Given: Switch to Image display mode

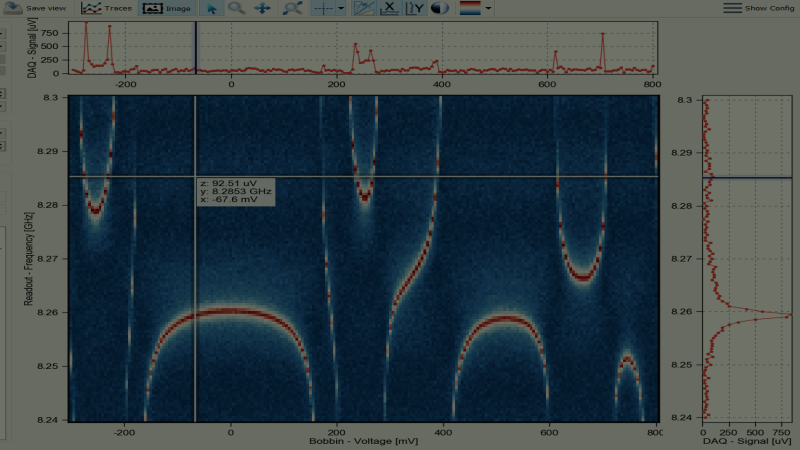Looking at the screenshot, I should 166,8.
